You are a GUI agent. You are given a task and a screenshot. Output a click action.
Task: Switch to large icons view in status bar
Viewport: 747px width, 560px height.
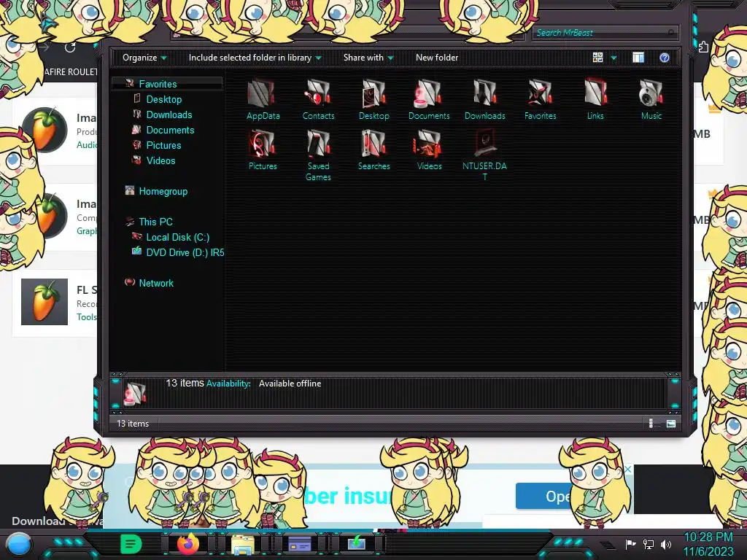click(x=671, y=424)
